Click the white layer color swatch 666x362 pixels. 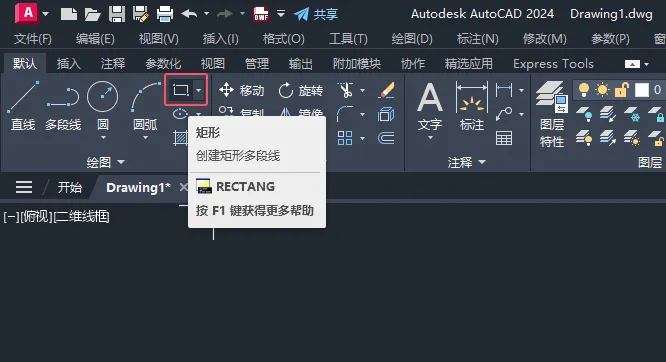642,90
